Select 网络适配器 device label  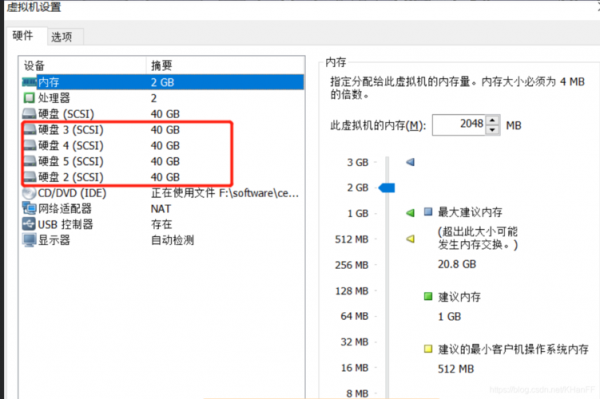pyautogui.click(x=65, y=208)
